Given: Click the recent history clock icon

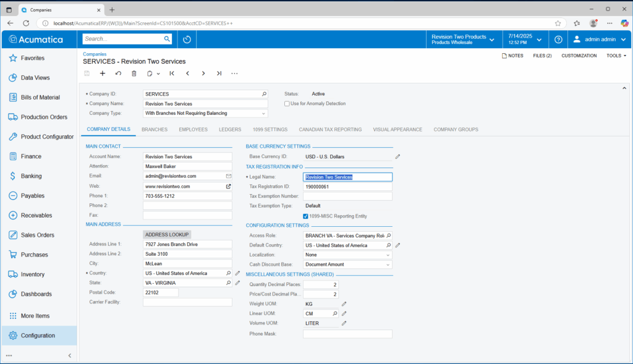Looking at the screenshot, I should pos(187,40).
